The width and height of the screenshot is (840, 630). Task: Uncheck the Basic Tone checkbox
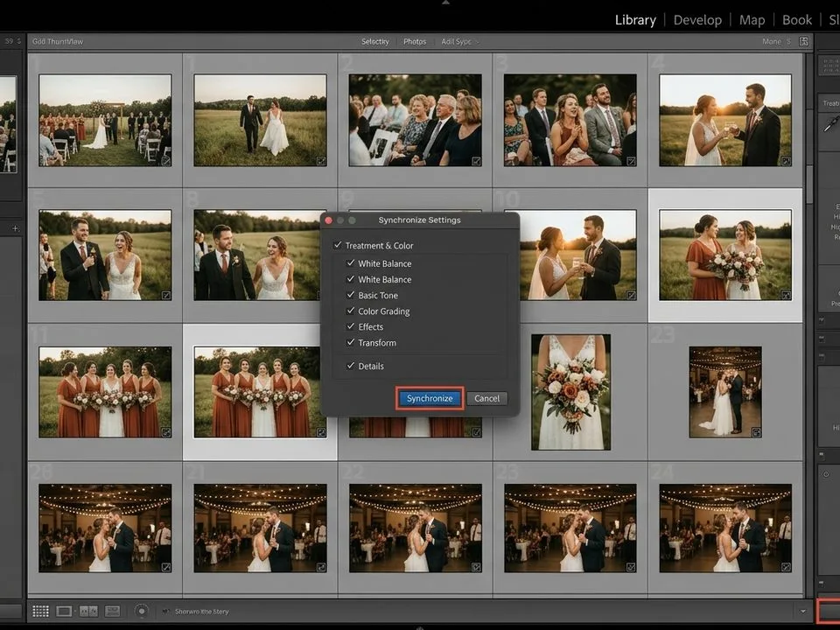coord(350,295)
